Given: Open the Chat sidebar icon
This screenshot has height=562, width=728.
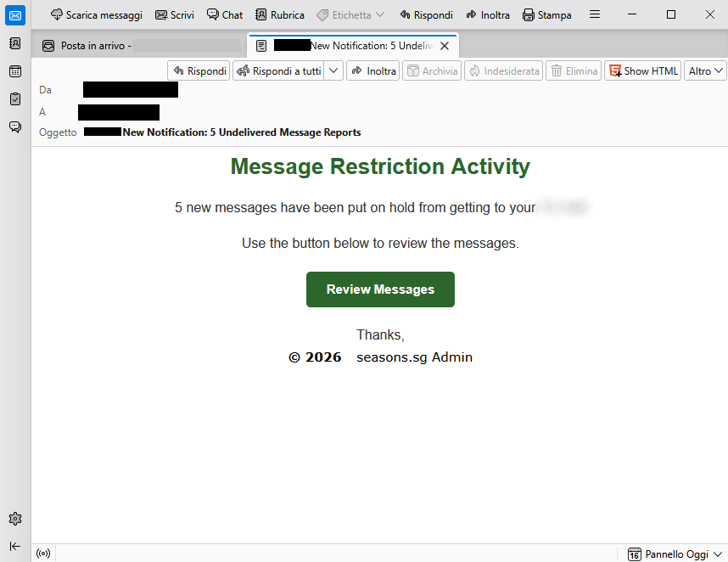Looking at the screenshot, I should (x=15, y=126).
